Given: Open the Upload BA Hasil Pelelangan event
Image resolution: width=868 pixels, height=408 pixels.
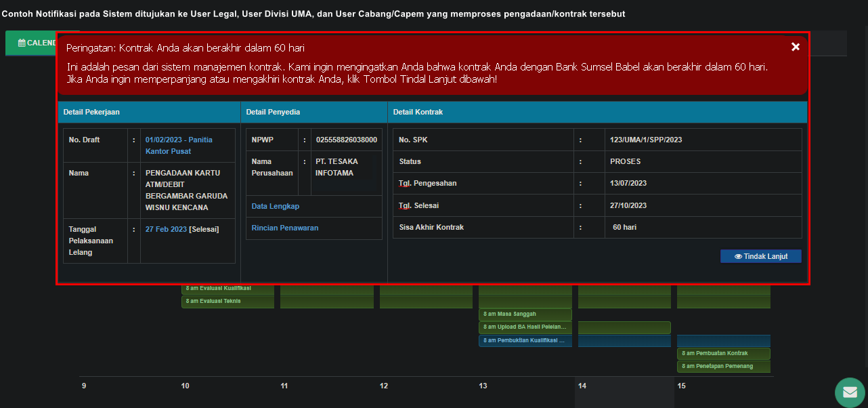Looking at the screenshot, I should (525, 328).
